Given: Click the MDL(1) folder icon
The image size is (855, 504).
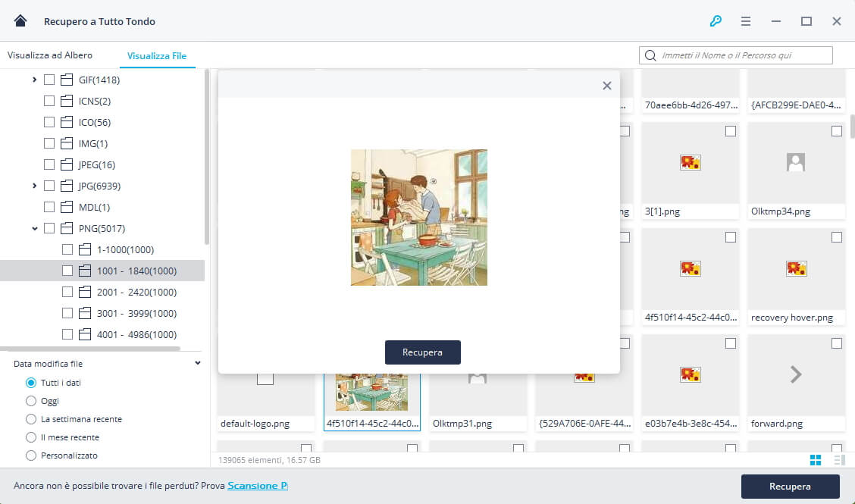Looking at the screenshot, I should point(67,207).
